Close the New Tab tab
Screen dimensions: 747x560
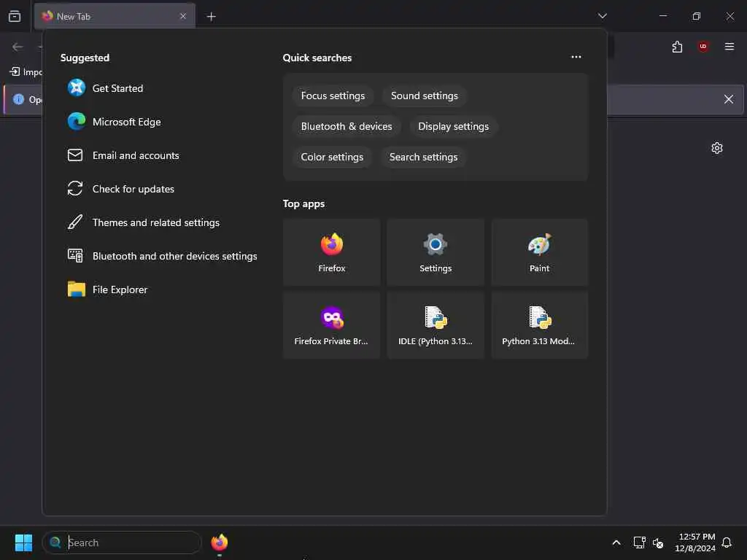(183, 16)
